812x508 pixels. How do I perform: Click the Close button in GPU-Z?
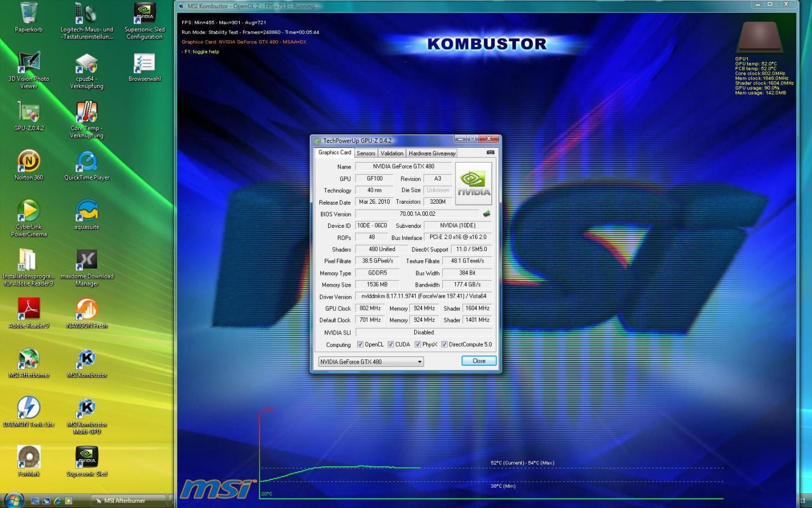tap(479, 361)
